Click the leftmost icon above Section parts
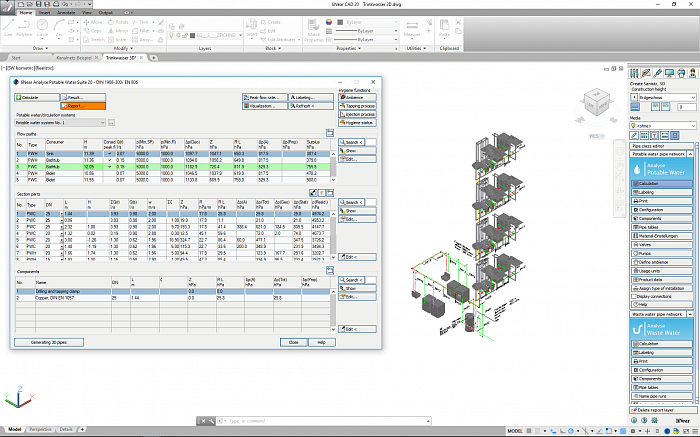 click(313, 193)
